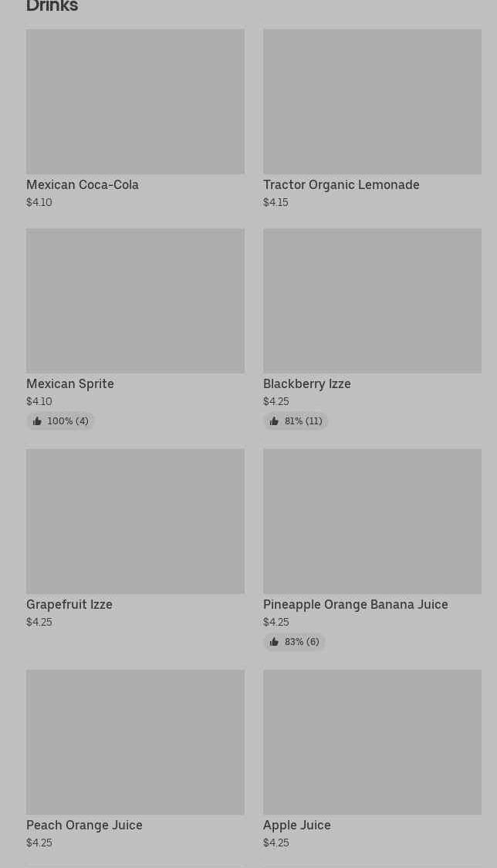Select the Mexican Sprite image placeholder
The height and width of the screenshot is (868, 497).
[135, 301]
